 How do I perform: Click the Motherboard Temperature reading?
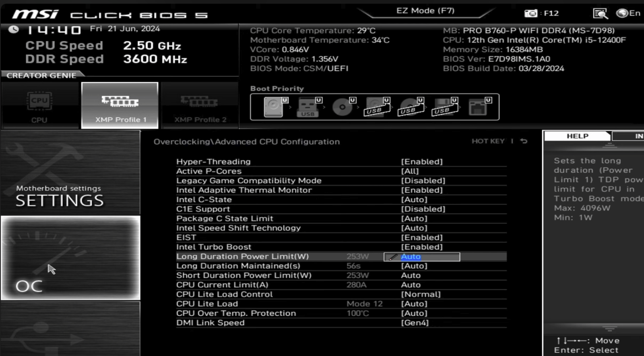pos(320,40)
